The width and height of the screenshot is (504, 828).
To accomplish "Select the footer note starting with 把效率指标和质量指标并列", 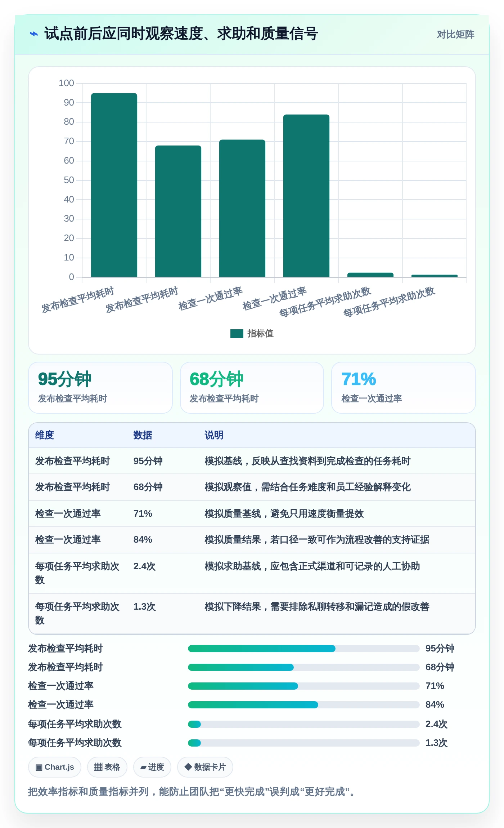I will [x=192, y=792].
